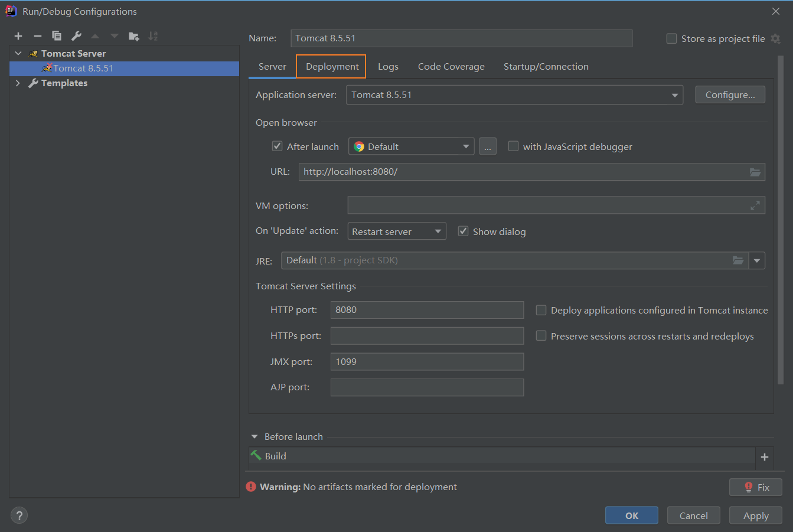
Task: Expand the Templates tree node
Action: coord(18,83)
